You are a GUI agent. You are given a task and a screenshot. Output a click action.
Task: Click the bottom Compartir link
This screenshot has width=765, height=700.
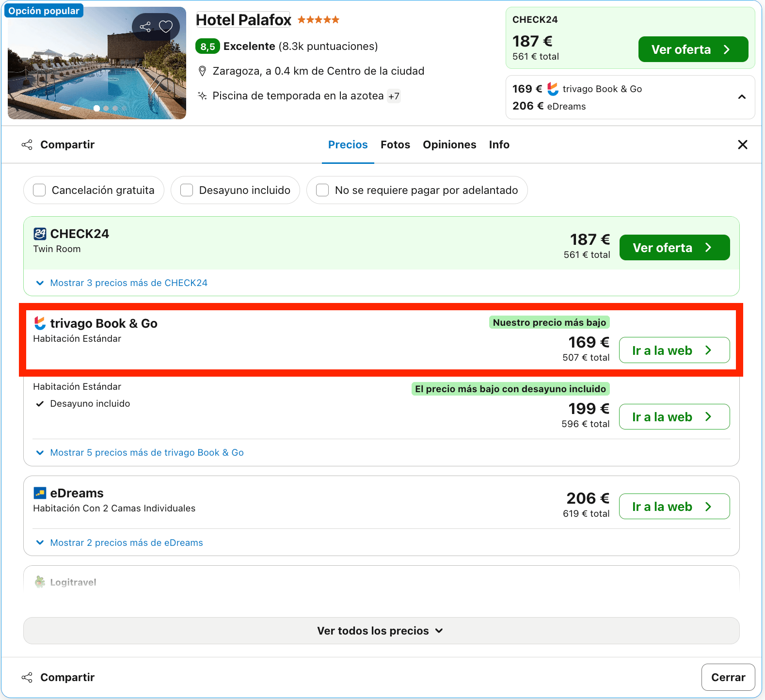67,677
